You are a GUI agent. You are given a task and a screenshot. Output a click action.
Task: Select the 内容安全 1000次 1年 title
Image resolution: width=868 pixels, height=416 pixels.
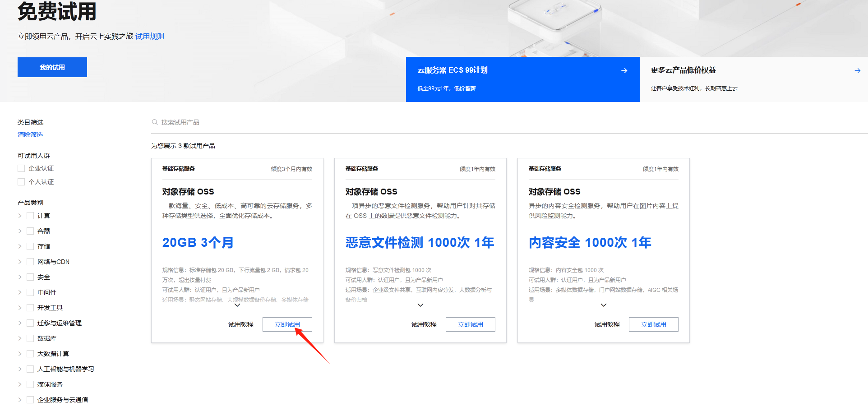click(x=590, y=243)
